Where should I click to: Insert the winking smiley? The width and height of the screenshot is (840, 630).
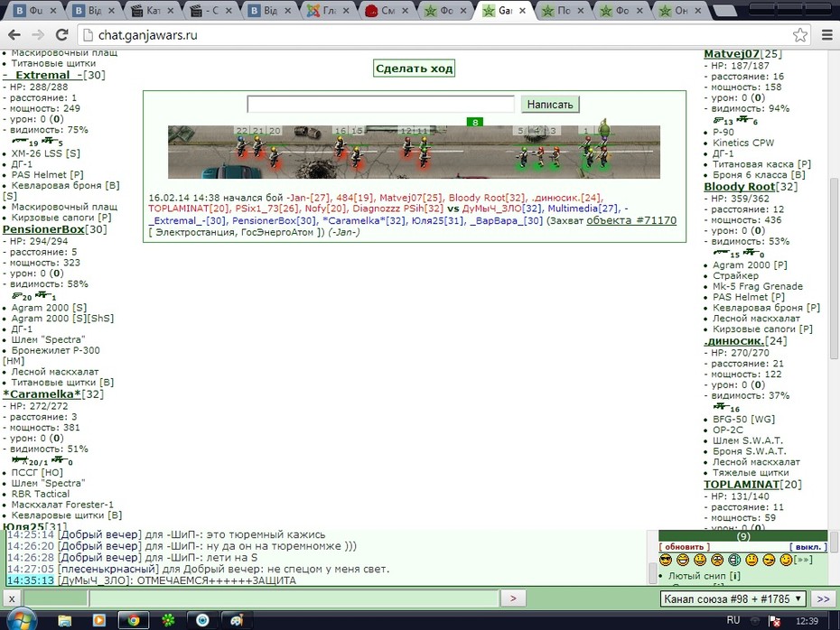tap(786, 560)
